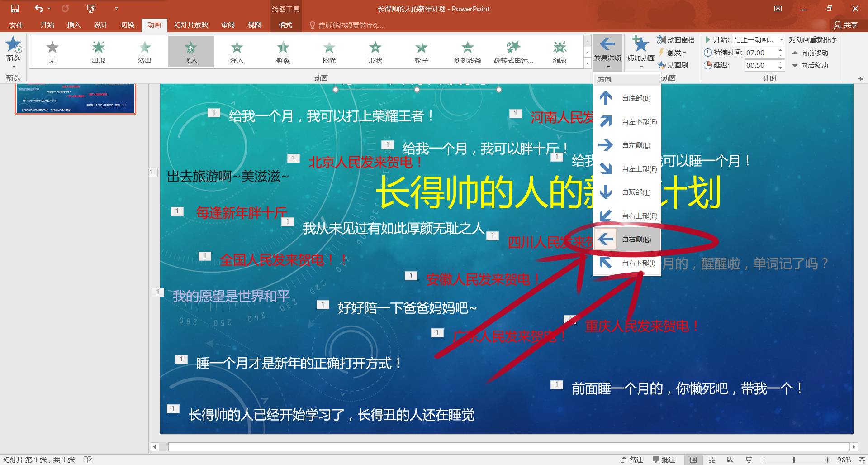This screenshot has height=465, width=868.
Task: Click the Redo icon in title bar
Action: [x=65, y=9]
